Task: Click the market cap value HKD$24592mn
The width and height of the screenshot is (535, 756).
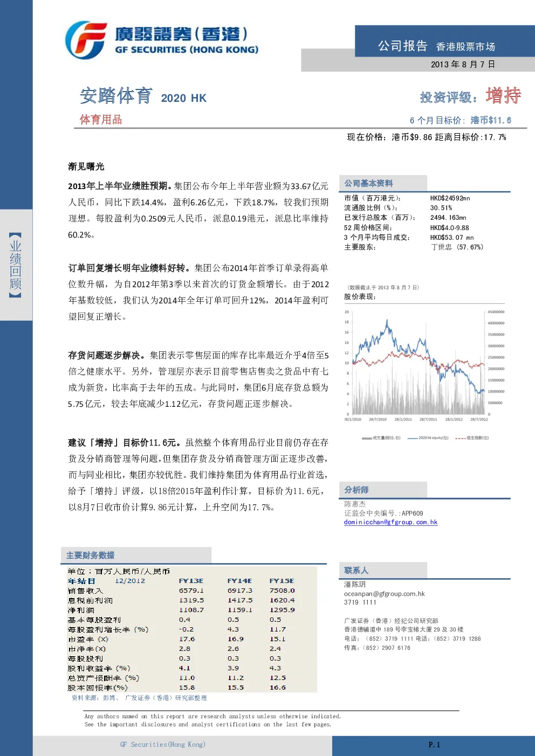Action: coord(450,198)
